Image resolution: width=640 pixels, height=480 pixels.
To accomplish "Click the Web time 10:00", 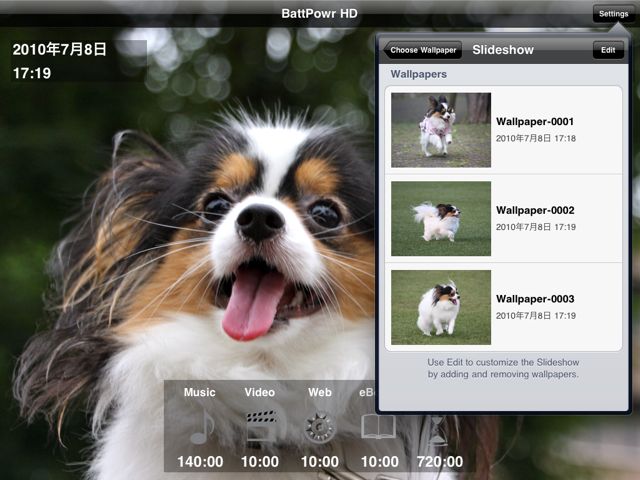I will 320,462.
